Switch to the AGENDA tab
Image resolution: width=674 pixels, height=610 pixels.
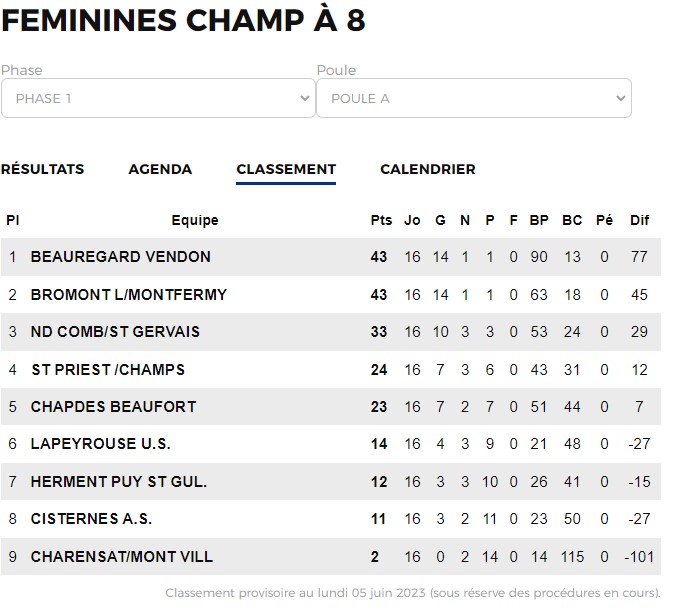[x=160, y=169]
